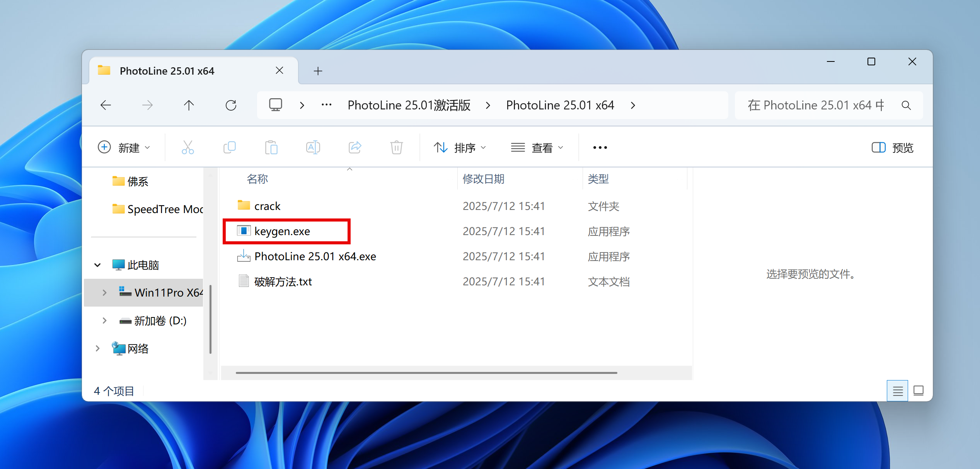Click the Copy icon in toolbar
The width and height of the screenshot is (980, 469).
coord(230,147)
